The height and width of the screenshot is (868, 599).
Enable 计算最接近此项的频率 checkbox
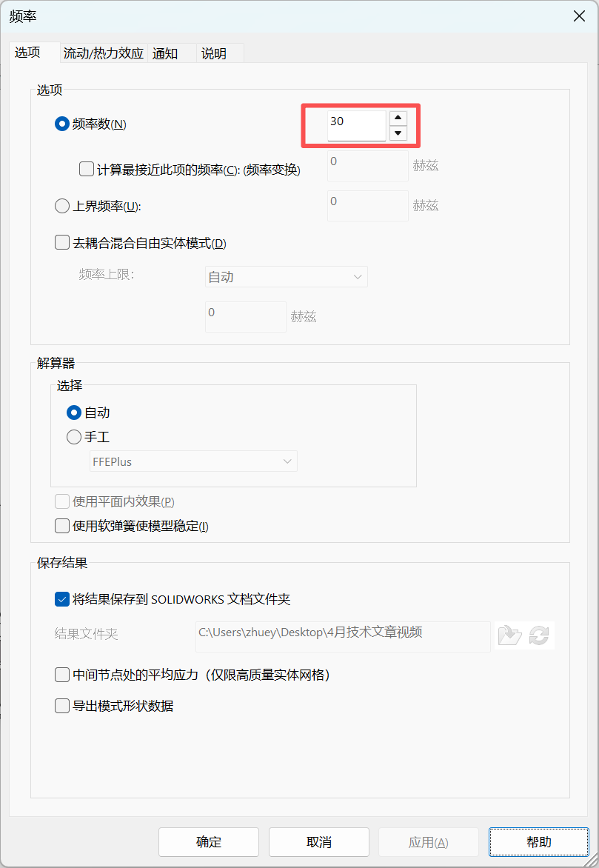click(86, 169)
